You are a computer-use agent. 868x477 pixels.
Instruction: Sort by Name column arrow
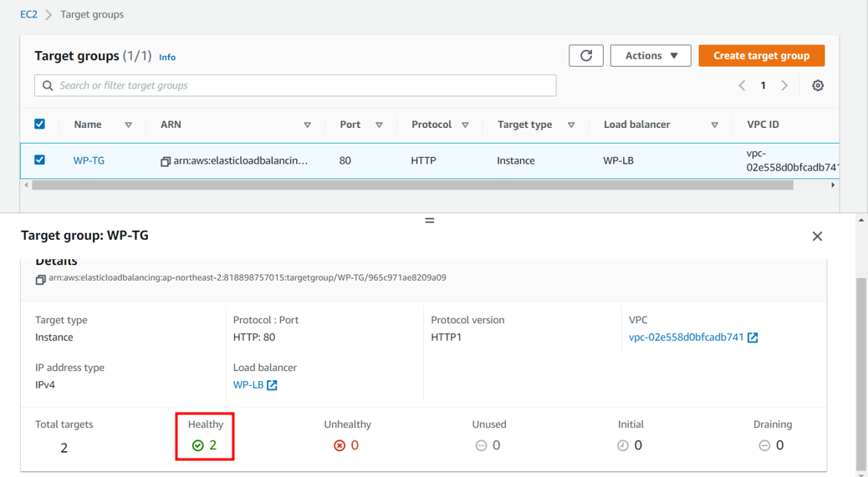tap(129, 125)
